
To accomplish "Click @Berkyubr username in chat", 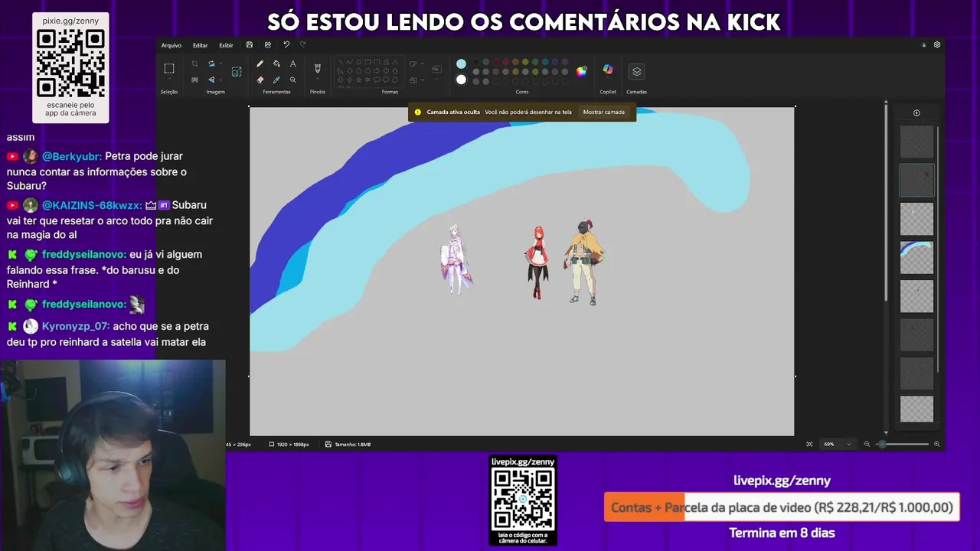I will click(71, 156).
